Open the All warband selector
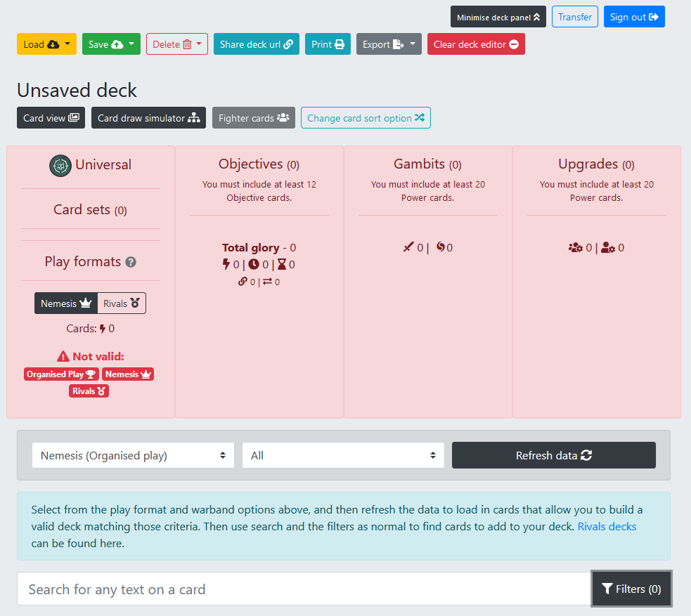691x616 pixels. 343,455
